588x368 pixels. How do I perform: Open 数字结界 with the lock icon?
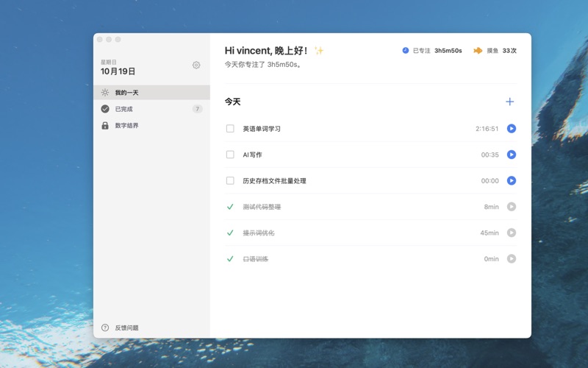(126, 126)
